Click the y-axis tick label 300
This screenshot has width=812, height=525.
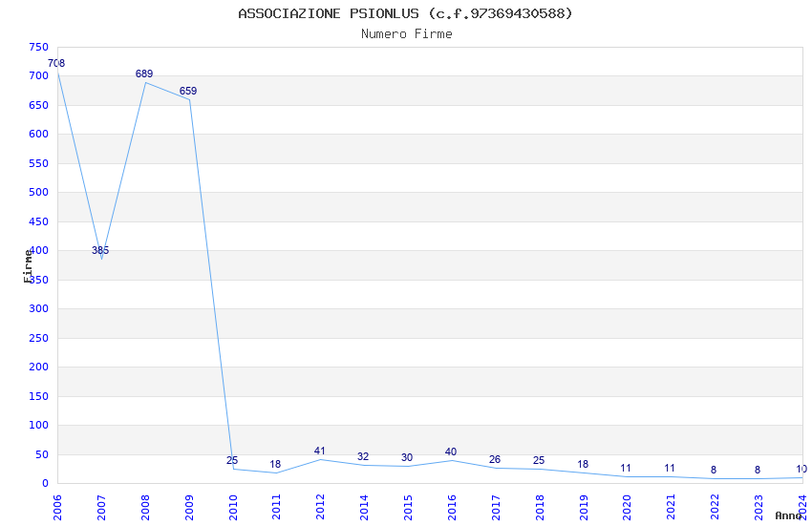(x=39, y=308)
